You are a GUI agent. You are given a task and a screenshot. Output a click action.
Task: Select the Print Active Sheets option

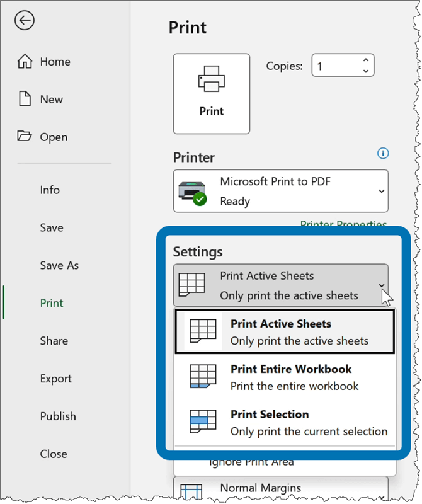click(x=285, y=332)
